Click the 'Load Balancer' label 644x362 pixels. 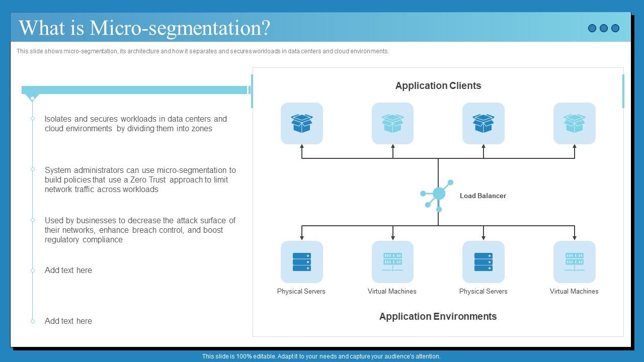(483, 196)
